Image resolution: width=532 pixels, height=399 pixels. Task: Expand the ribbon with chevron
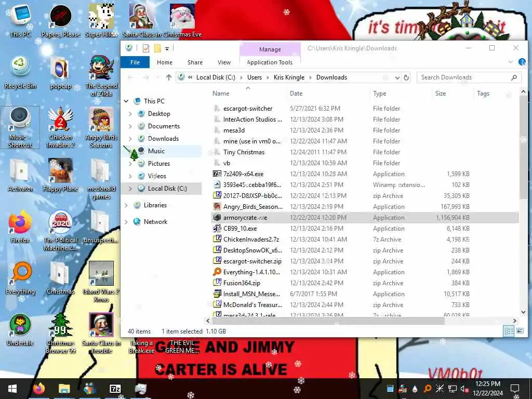(x=510, y=62)
